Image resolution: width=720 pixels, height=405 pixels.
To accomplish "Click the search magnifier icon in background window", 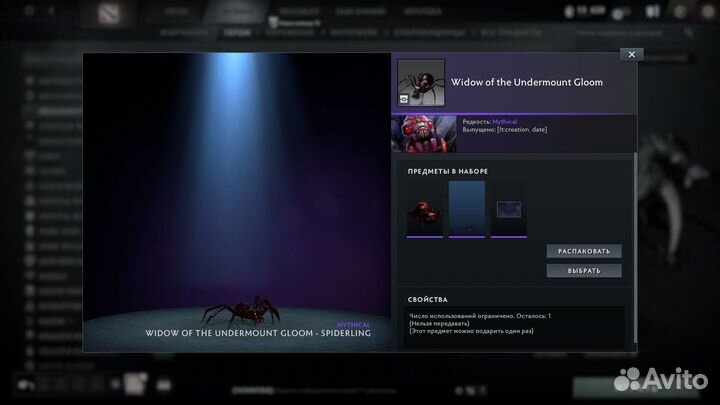I will point(689,32).
